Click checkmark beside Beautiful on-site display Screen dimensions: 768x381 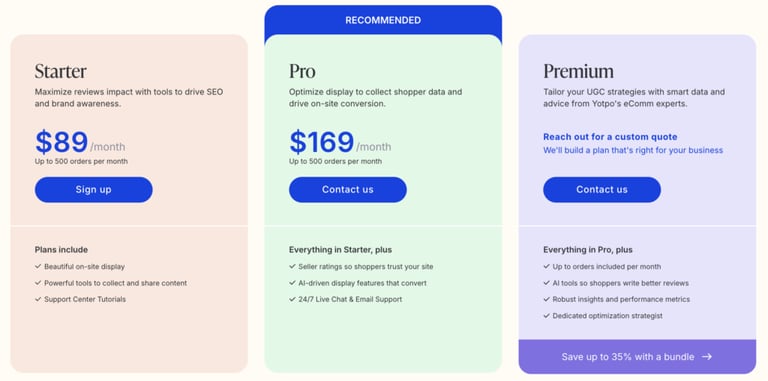(38, 266)
